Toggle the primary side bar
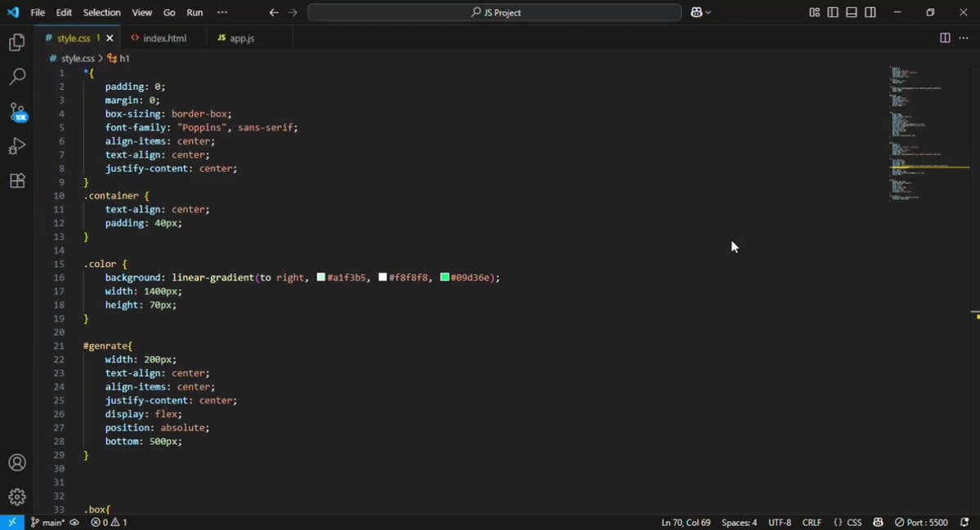The image size is (980, 530). [x=833, y=12]
